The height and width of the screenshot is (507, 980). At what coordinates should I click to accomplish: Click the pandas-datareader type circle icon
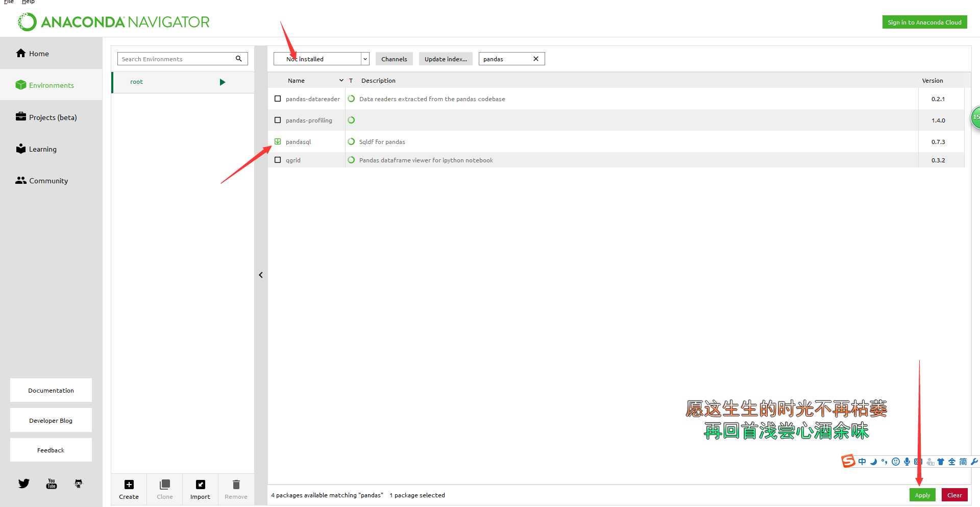click(x=351, y=99)
